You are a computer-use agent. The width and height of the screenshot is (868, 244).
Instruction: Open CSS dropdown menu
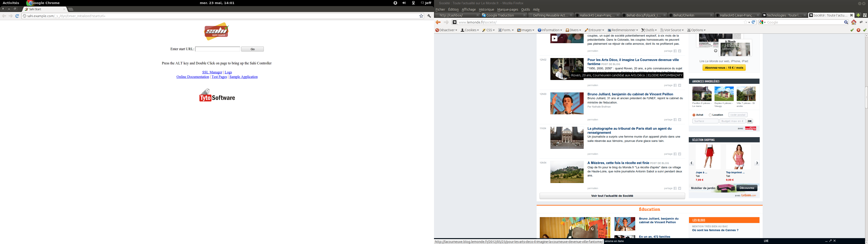488,30
